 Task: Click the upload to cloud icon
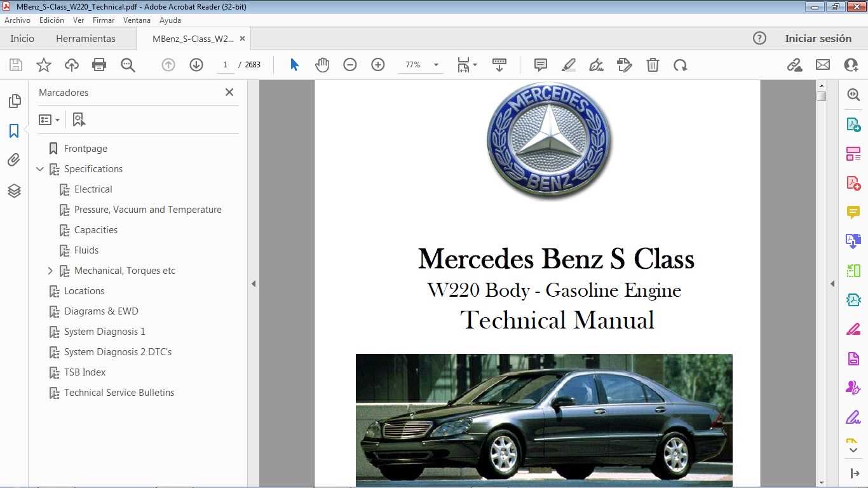click(72, 65)
